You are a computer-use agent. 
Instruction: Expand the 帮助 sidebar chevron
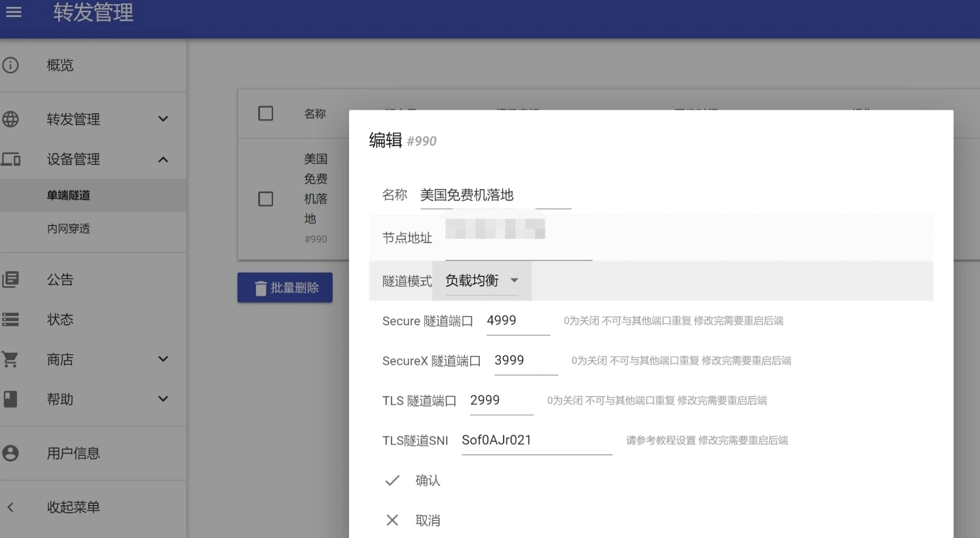click(x=163, y=399)
